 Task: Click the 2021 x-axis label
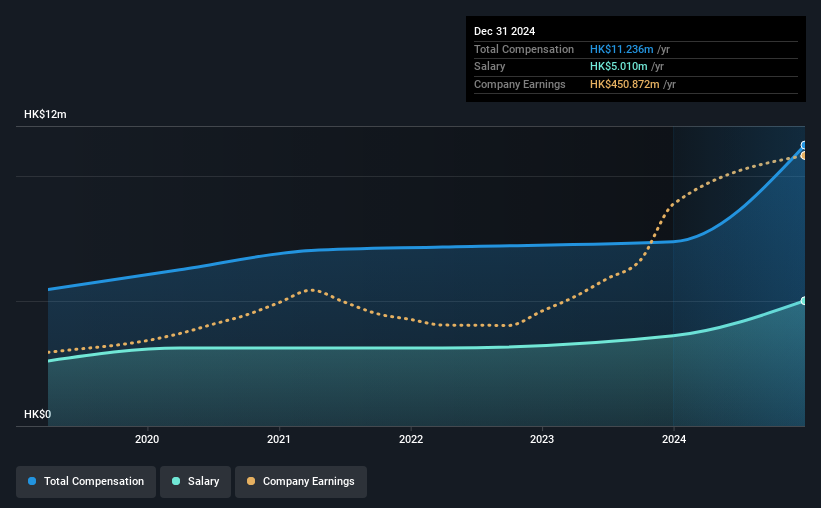pos(279,439)
